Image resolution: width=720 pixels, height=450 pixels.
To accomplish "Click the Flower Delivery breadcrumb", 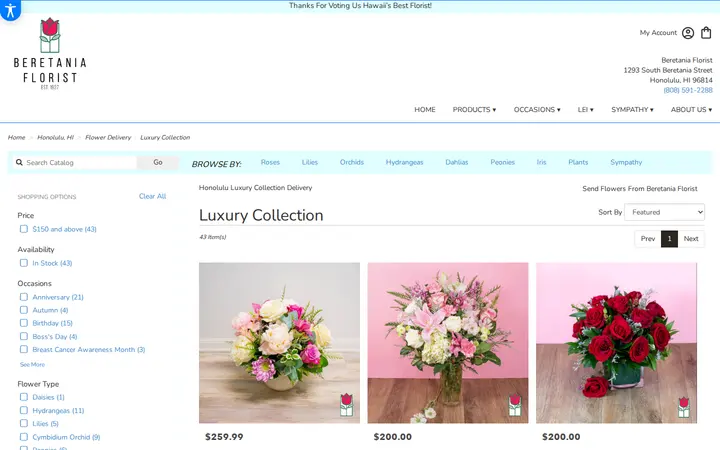I will tap(108, 137).
